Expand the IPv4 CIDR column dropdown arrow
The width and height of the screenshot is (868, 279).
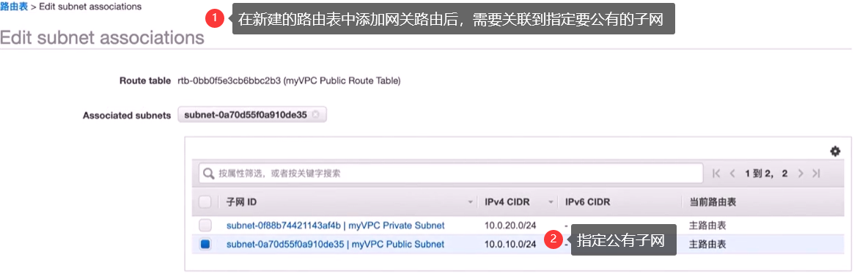tap(551, 203)
